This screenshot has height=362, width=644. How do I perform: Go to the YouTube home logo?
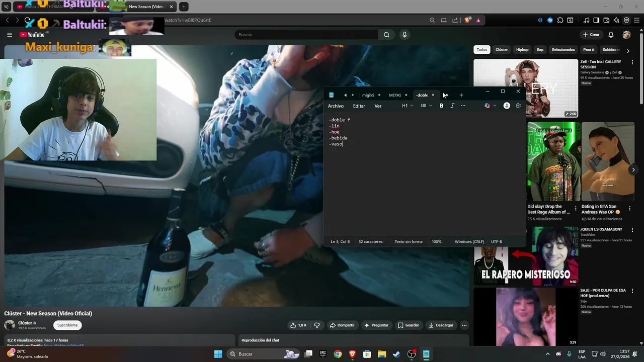click(x=32, y=35)
